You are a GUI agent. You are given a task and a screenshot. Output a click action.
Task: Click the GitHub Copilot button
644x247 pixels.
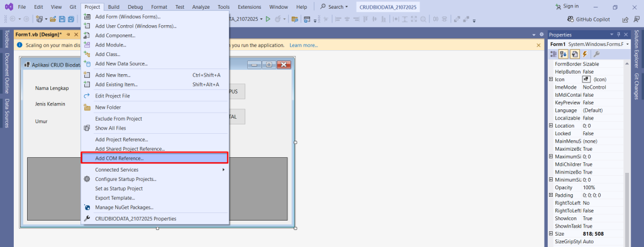(x=588, y=19)
